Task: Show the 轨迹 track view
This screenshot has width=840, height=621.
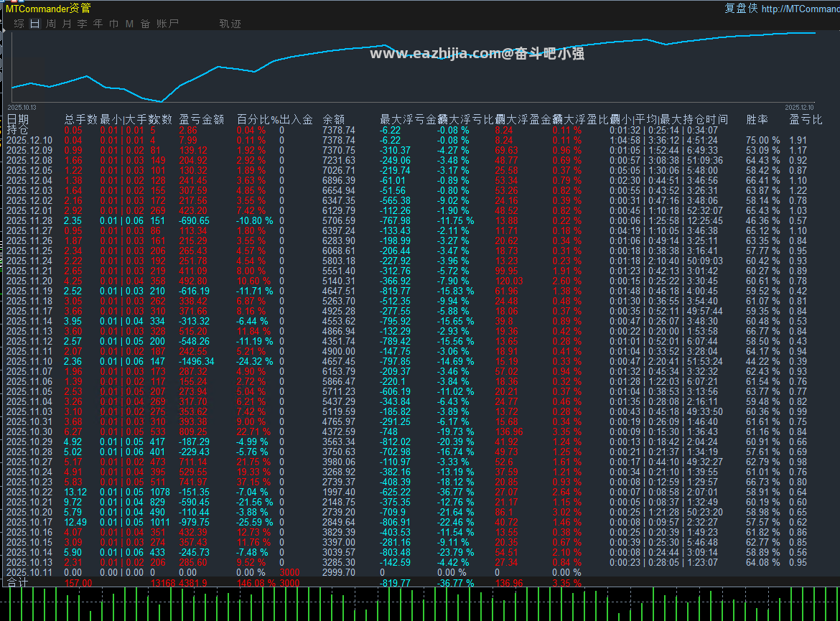Action: [230, 24]
